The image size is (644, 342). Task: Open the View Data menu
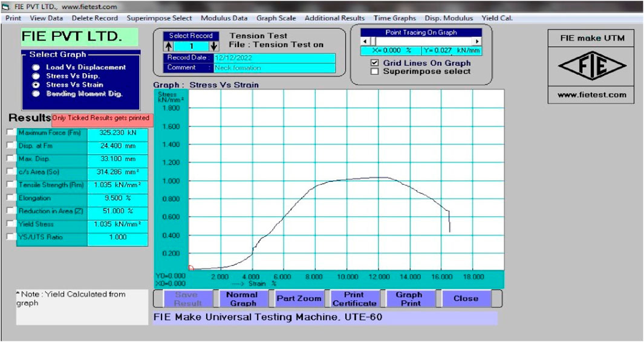point(47,18)
